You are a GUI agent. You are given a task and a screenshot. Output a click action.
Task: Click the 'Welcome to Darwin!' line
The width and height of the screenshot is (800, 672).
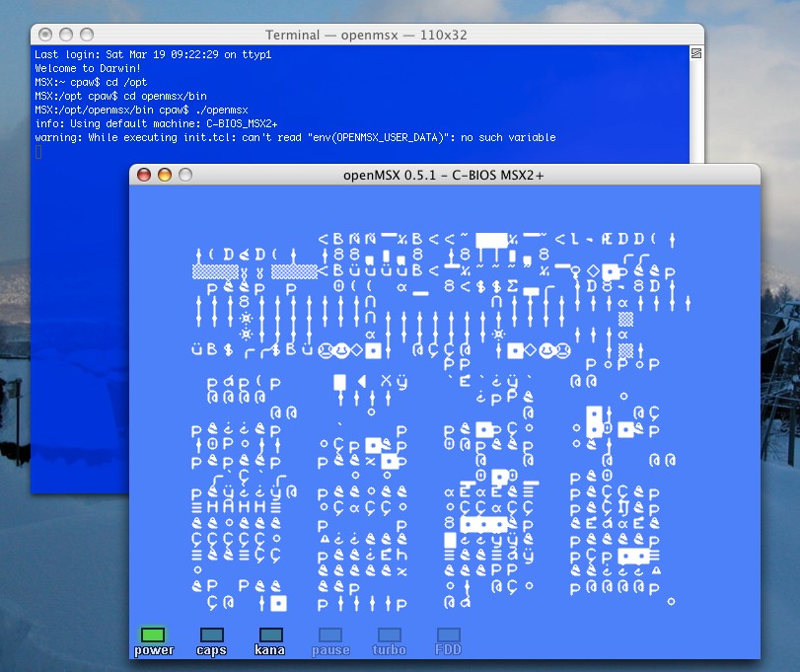point(88,68)
